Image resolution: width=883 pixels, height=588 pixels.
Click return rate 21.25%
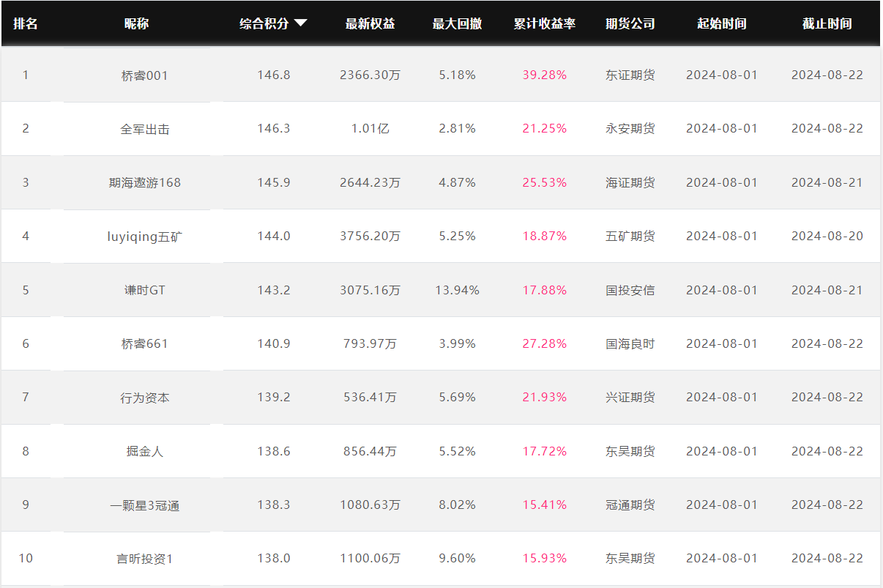(545, 128)
